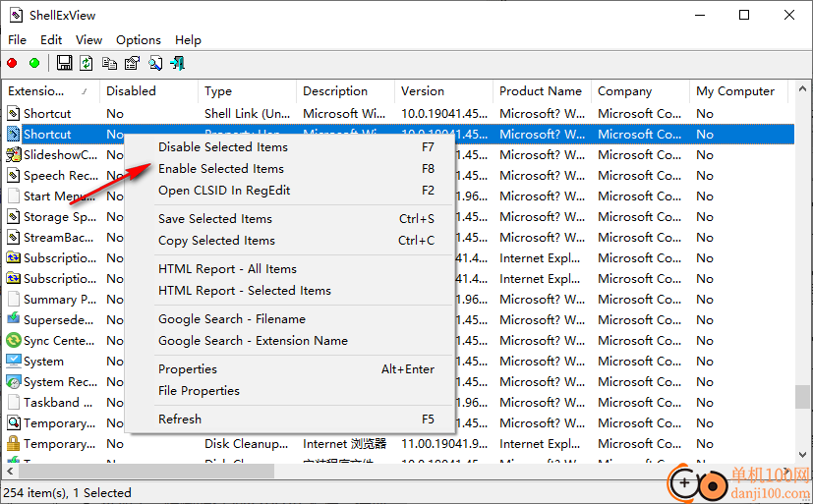Click the Storage Sp... row icon

[x=14, y=216]
